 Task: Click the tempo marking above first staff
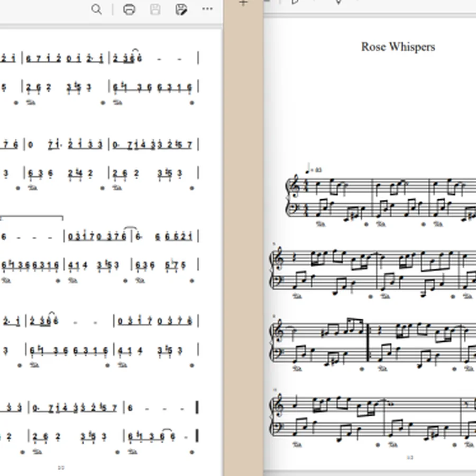tap(314, 169)
